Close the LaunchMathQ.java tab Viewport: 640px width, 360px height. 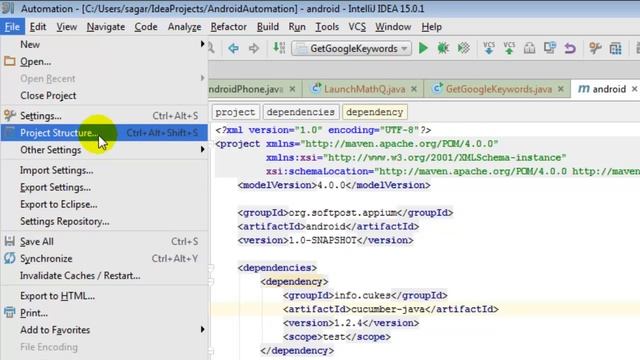[414, 89]
